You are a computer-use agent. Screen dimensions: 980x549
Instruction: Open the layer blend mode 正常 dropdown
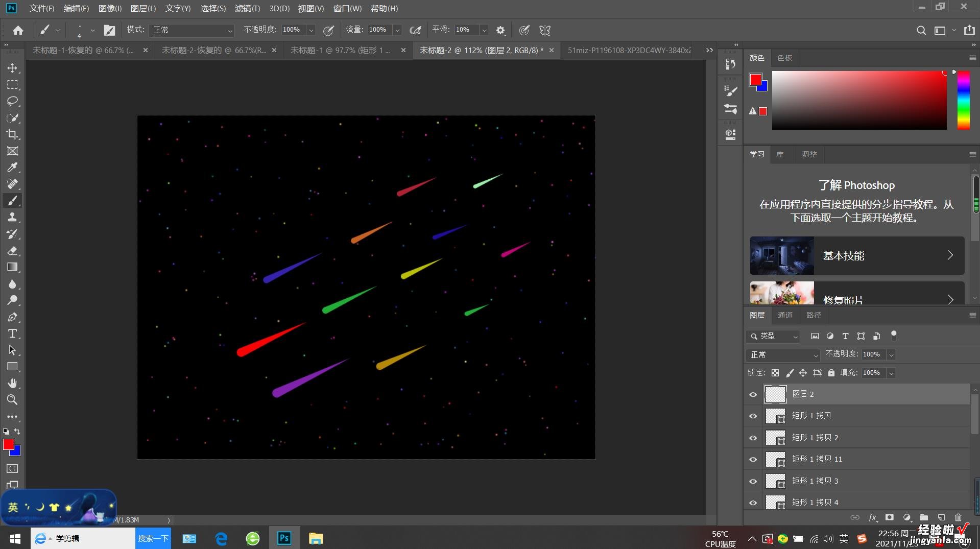tap(783, 354)
